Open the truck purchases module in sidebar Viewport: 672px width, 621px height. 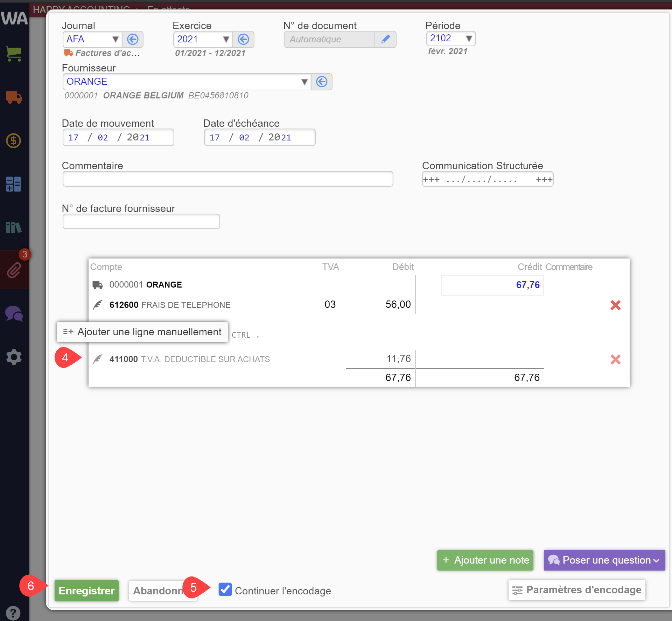pyautogui.click(x=14, y=97)
